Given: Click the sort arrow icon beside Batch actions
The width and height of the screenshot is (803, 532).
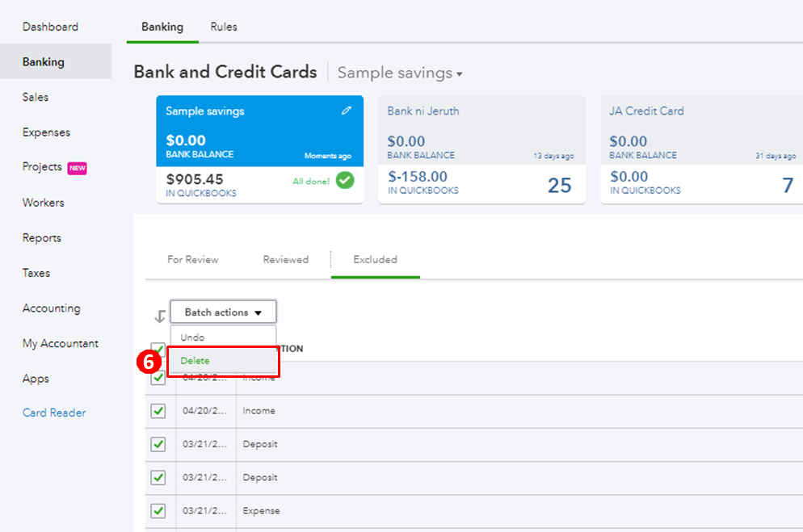Looking at the screenshot, I should [159, 316].
